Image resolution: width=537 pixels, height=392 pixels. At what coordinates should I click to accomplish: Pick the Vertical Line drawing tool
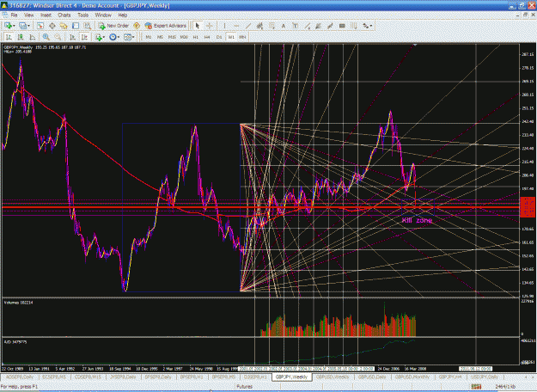[224, 26]
